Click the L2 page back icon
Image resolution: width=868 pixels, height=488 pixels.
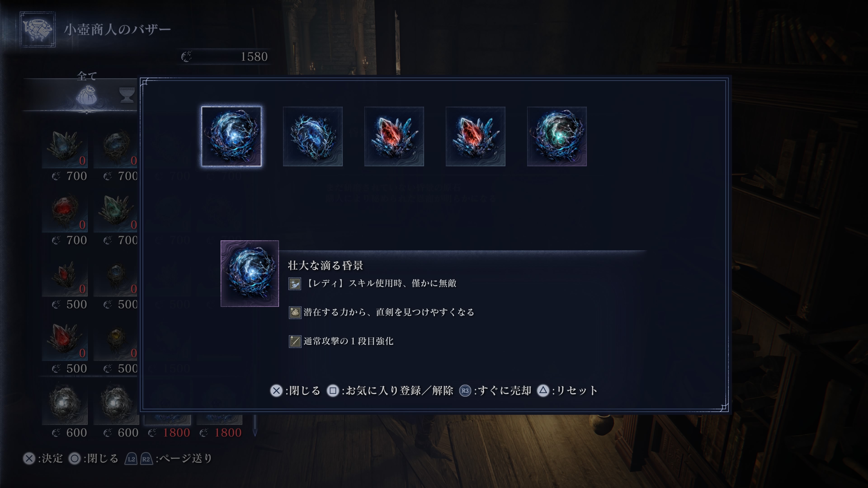click(131, 459)
